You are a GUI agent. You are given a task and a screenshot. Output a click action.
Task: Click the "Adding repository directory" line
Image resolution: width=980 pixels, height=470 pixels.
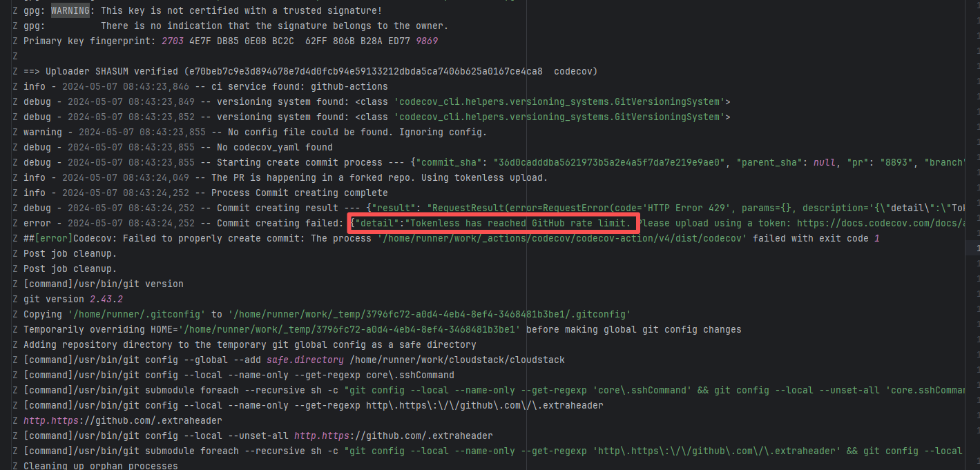(249, 345)
